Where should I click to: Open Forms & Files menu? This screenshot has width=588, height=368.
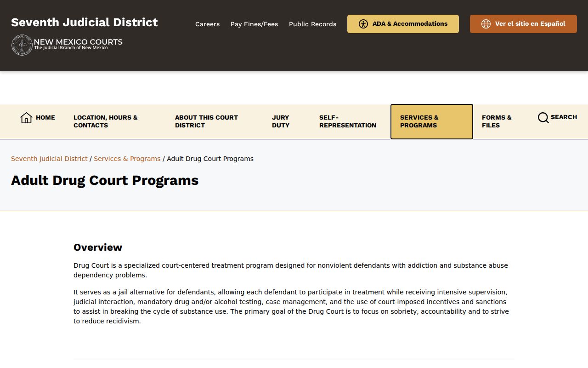point(497,121)
